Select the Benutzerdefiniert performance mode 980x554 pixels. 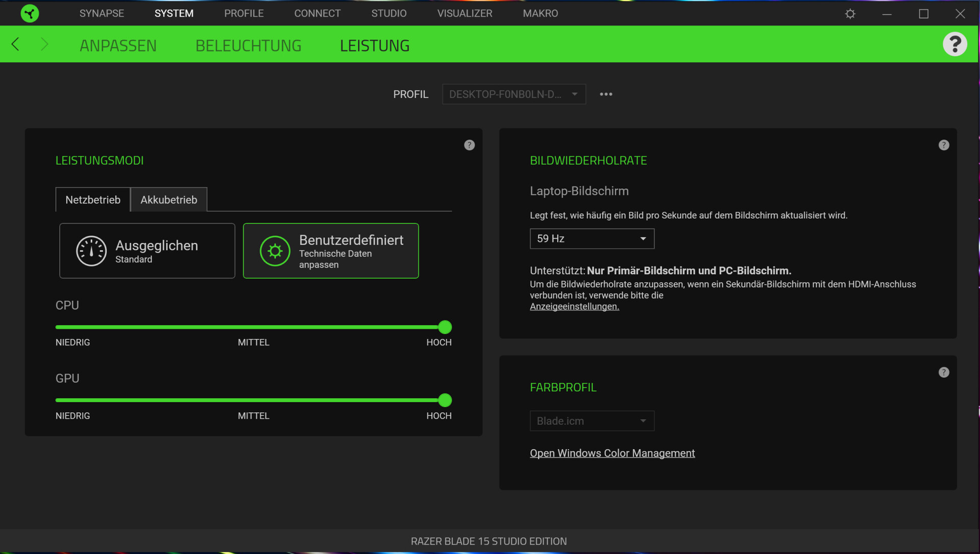point(331,251)
